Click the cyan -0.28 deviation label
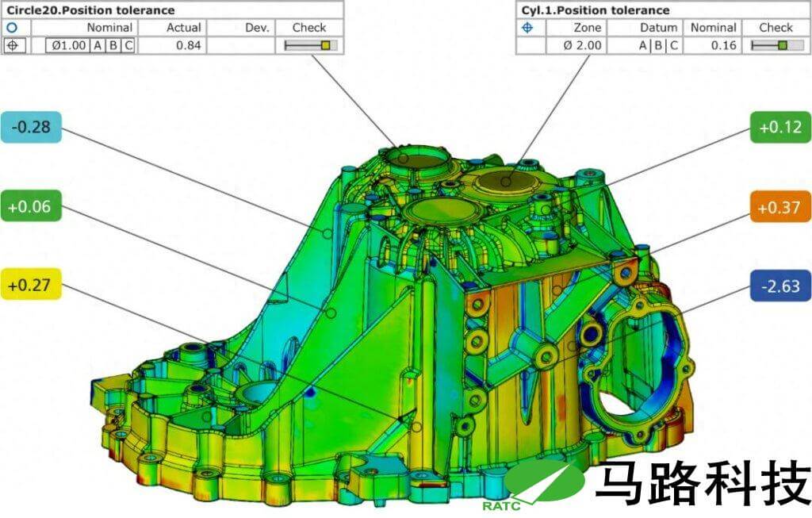 [31, 128]
